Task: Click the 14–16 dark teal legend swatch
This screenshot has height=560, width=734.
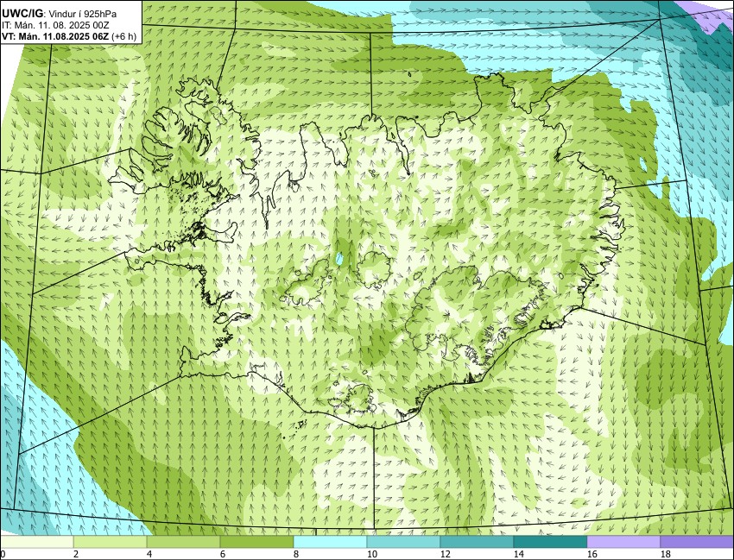Action: (550, 542)
